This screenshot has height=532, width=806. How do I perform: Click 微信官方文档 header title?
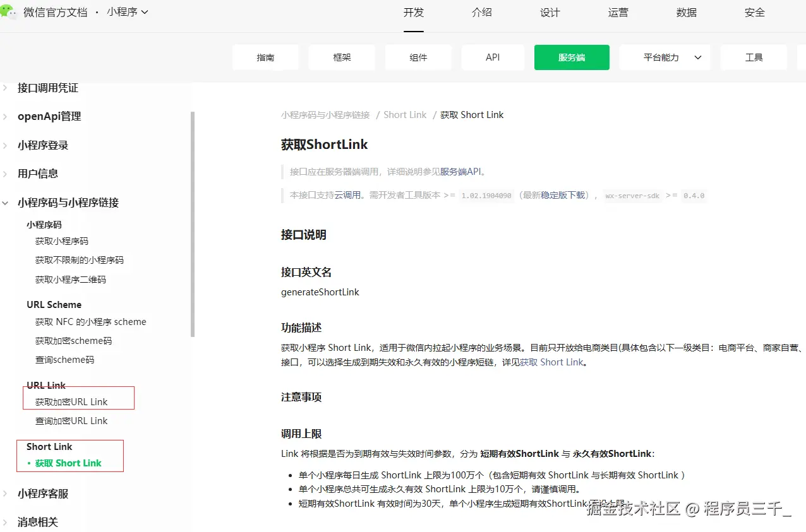[56, 12]
